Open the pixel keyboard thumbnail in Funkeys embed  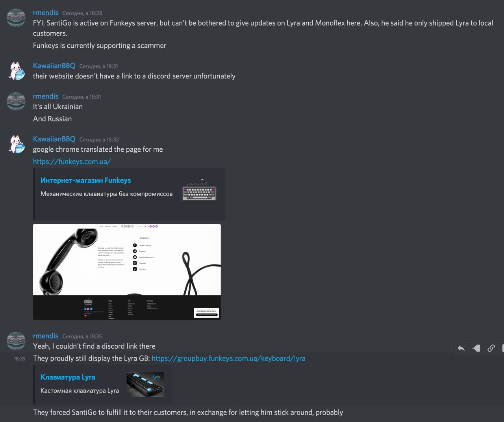coord(199,193)
